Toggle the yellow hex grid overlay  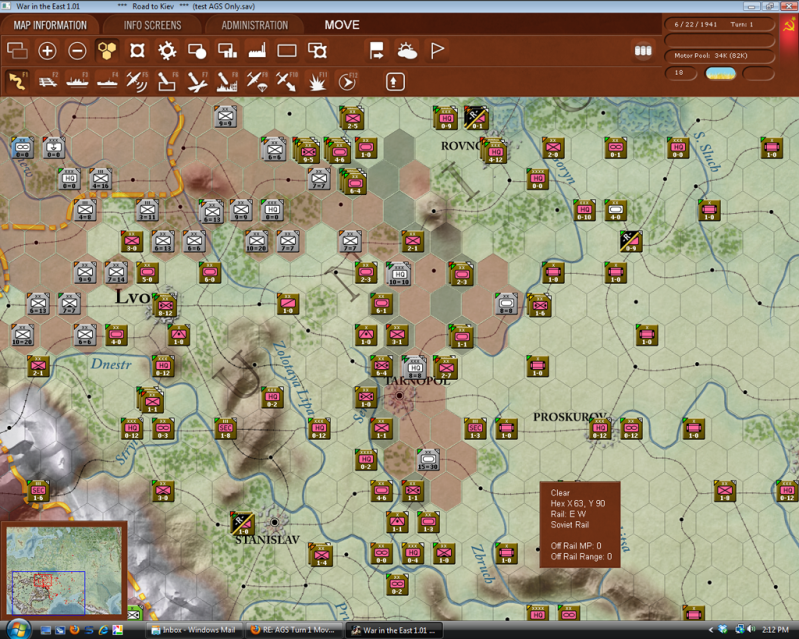click(x=107, y=50)
